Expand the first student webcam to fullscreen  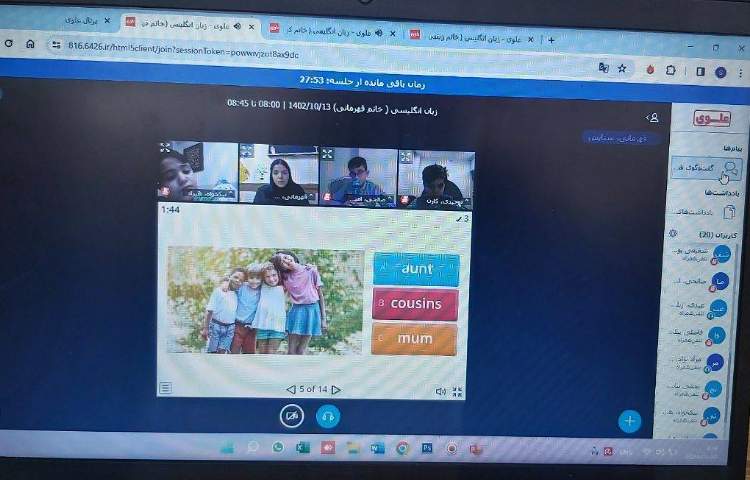[x=165, y=147]
